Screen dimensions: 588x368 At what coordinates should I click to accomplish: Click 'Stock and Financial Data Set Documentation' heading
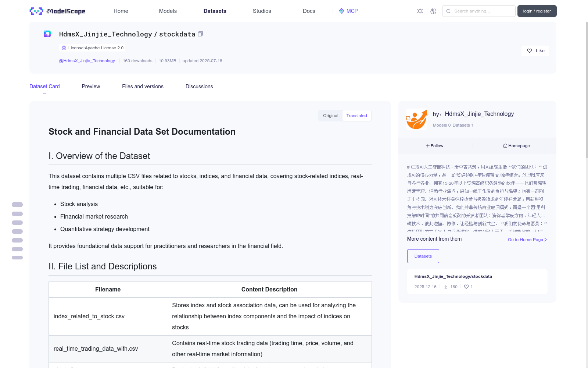pos(142,132)
